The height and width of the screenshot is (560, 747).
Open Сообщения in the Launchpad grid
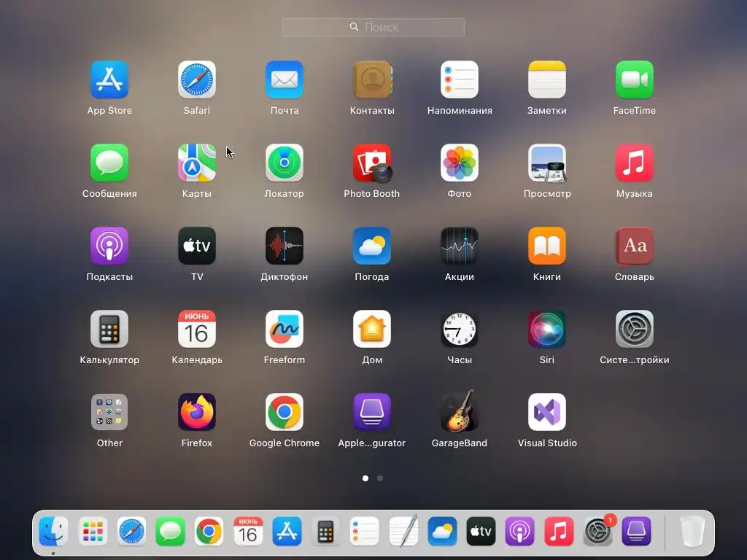tap(109, 163)
